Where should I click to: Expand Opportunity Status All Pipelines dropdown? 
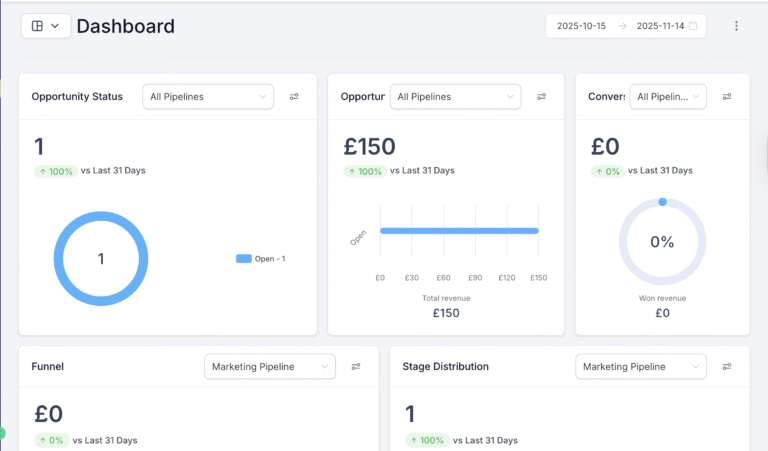pos(208,97)
